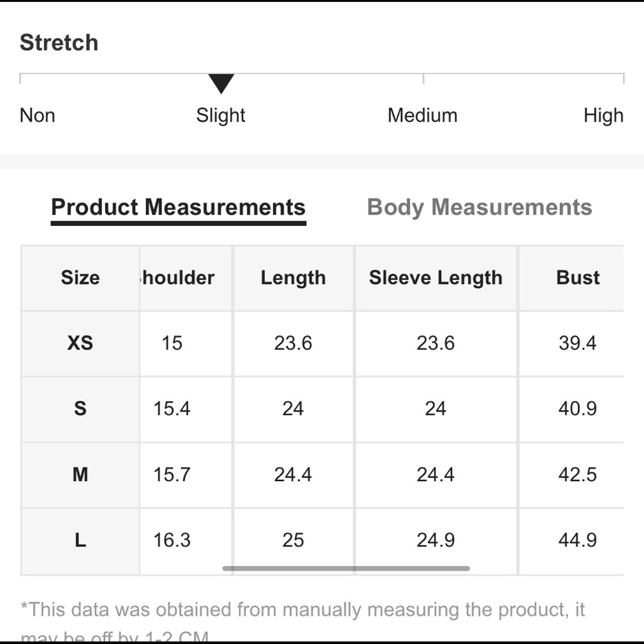Screen dimensions: 644x644
Task: Select the S size row header
Action: [x=80, y=409]
